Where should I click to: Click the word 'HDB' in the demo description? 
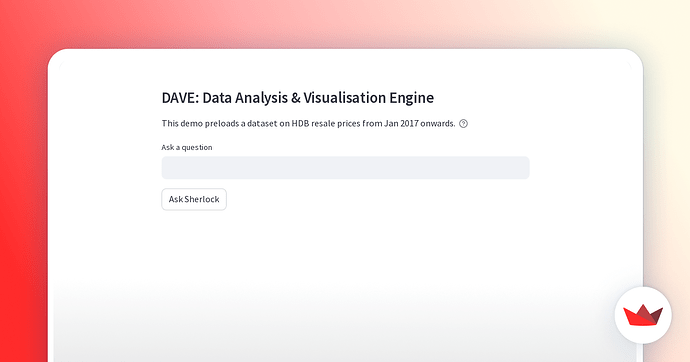301,124
